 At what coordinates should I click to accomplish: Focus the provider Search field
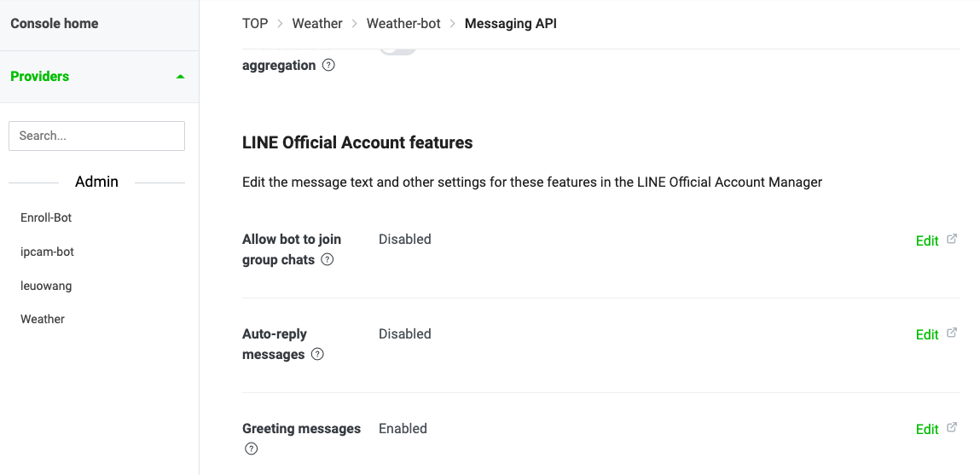(x=97, y=136)
